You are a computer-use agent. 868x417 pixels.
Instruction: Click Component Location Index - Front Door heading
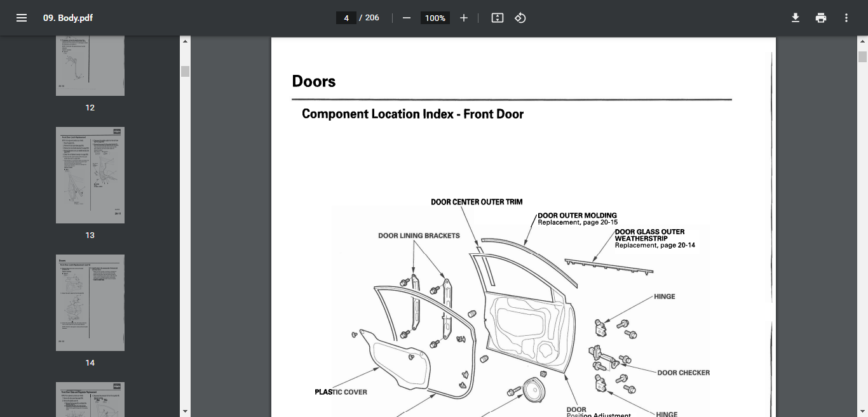[412, 114]
